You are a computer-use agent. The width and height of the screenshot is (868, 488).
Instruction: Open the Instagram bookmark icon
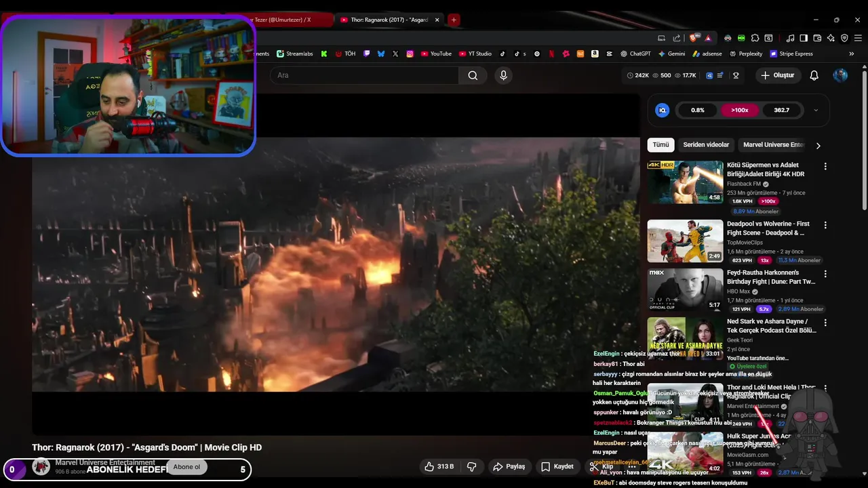pos(410,54)
